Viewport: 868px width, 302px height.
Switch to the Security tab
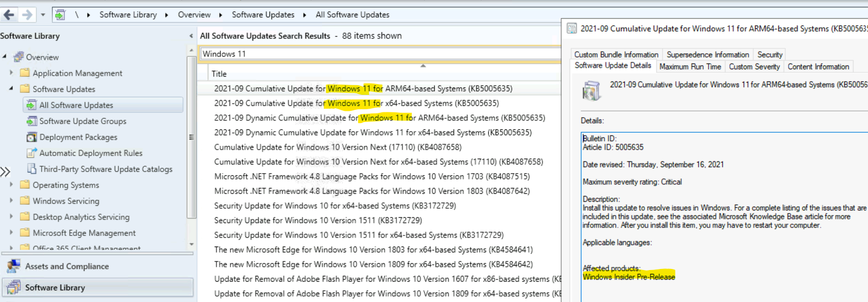[x=770, y=54]
